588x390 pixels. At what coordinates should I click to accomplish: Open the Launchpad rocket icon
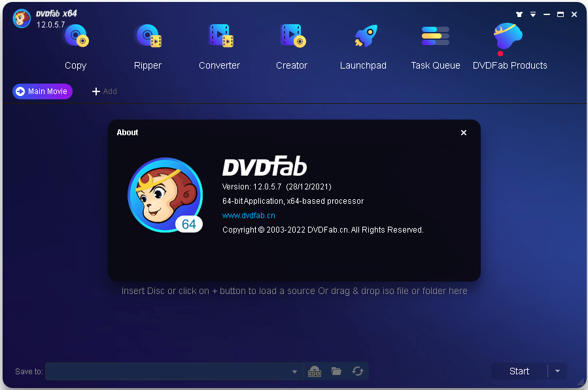(x=366, y=37)
